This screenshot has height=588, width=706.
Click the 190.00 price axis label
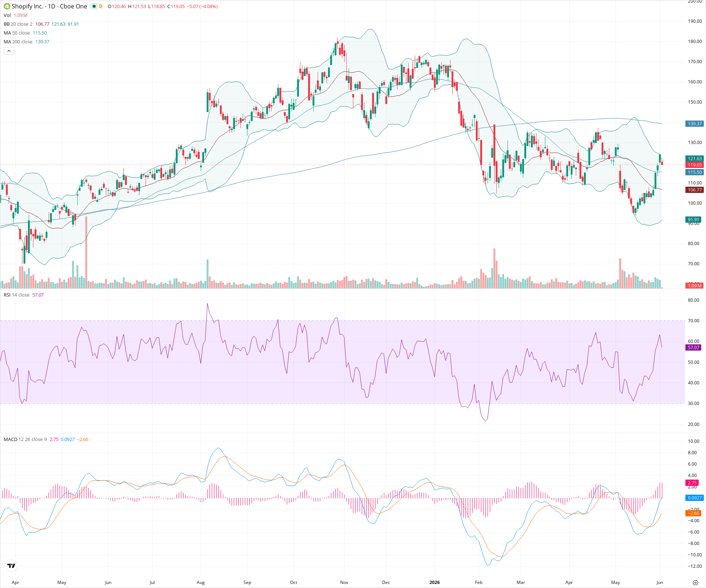(695, 21)
